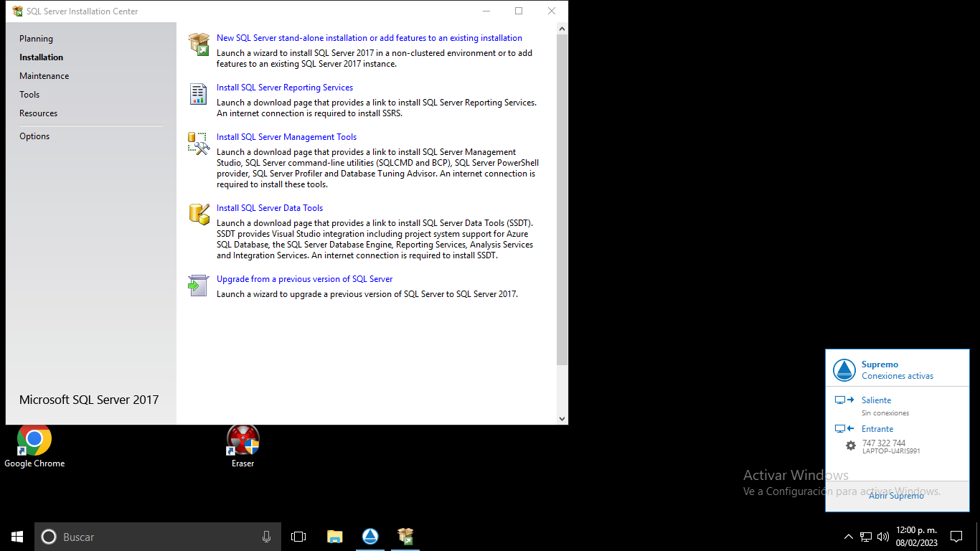This screenshot has width=980, height=551.
Task: Open the notification center icon
Action: tap(956, 537)
